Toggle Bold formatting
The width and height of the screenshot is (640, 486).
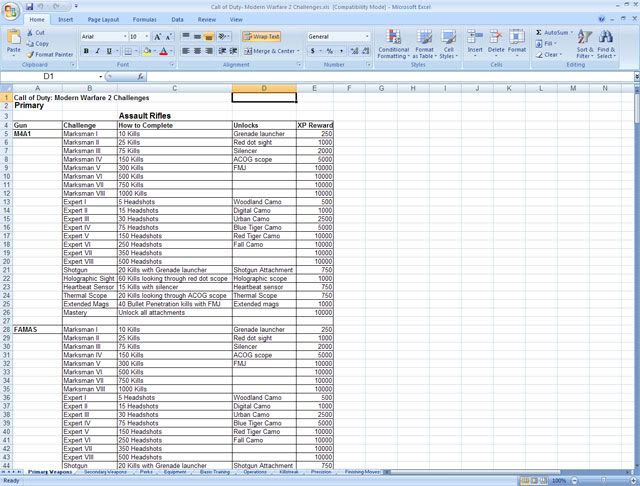pyautogui.click(x=86, y=51)
